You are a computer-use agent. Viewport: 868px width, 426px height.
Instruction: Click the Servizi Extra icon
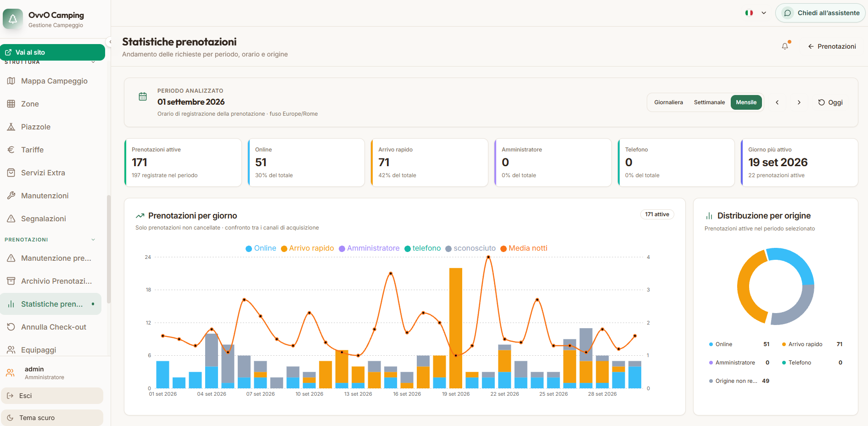tap(11, 173)
